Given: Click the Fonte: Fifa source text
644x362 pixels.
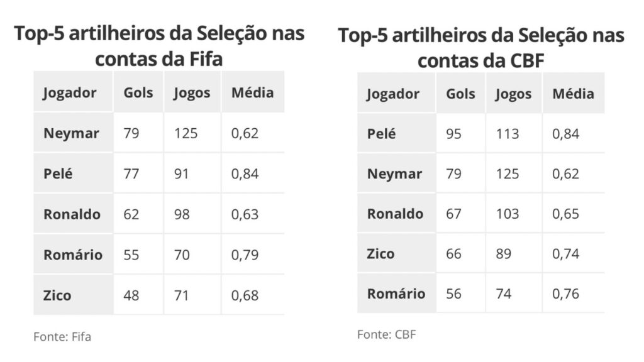Looking at the screenshot, I should [x=62, y=337].
